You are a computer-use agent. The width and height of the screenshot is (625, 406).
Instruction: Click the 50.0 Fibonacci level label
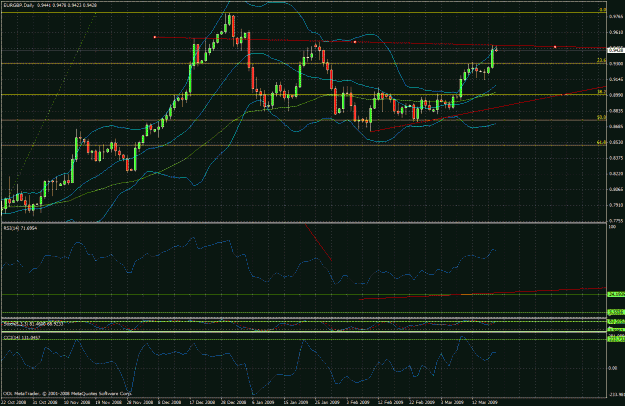click(601, 117)
